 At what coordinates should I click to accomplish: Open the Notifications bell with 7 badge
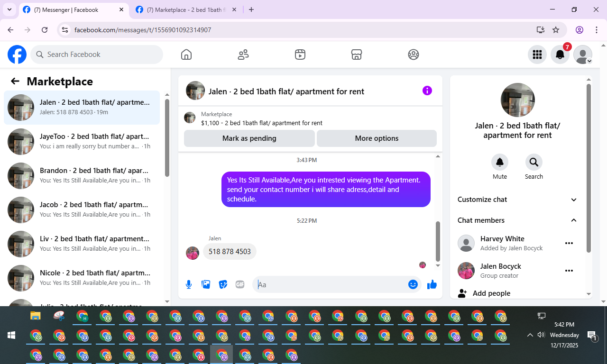click(x=560, y=55)
